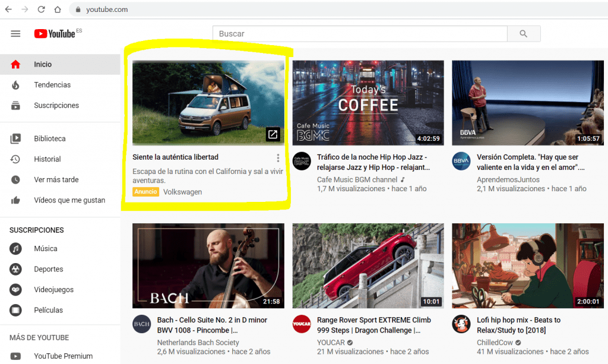Screen dimensions: 608x364
Task: Open Netherlands Bach Society channel link
Action: click(198, 342)
